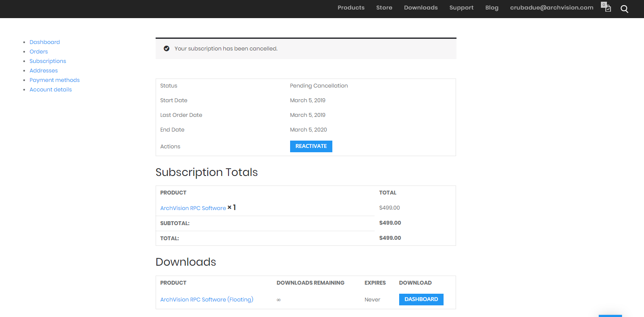Viewport: 644px width, 317px height.
Task: Click the Downloads section heading
Action: tap(186, 262)
